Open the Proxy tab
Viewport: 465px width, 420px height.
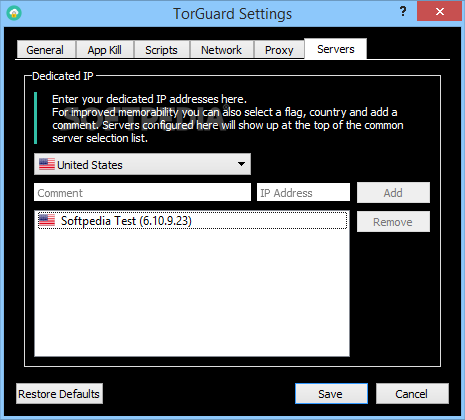tap(279, 50)
